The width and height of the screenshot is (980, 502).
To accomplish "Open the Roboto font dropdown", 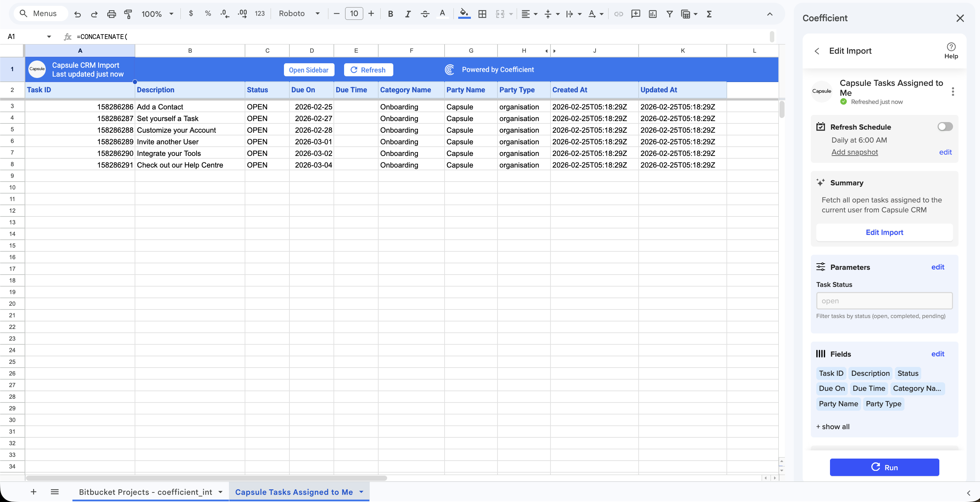I will pos(300,14).
